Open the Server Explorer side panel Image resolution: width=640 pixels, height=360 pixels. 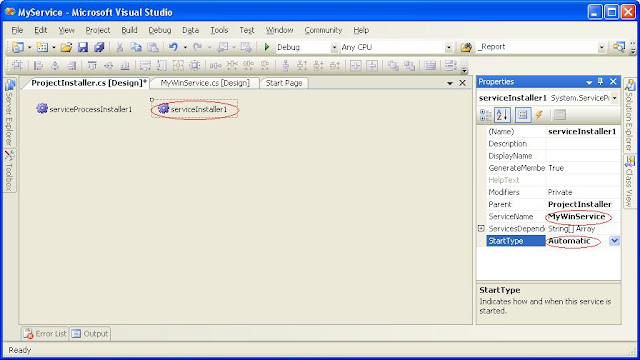pos(9,113)
